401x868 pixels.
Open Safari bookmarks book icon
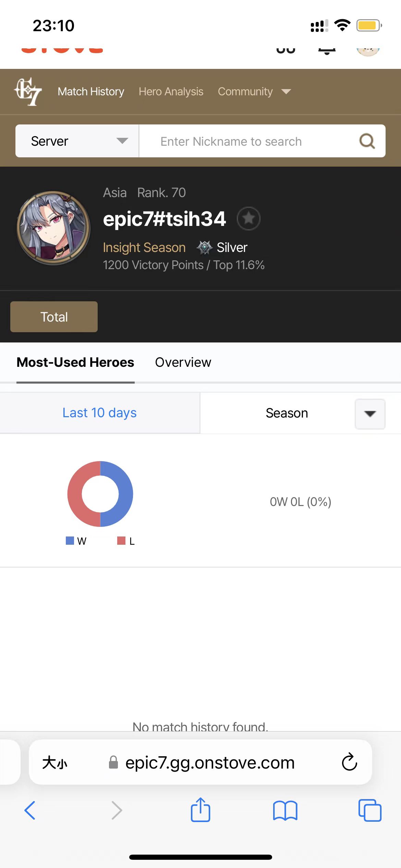coord(285,810)
